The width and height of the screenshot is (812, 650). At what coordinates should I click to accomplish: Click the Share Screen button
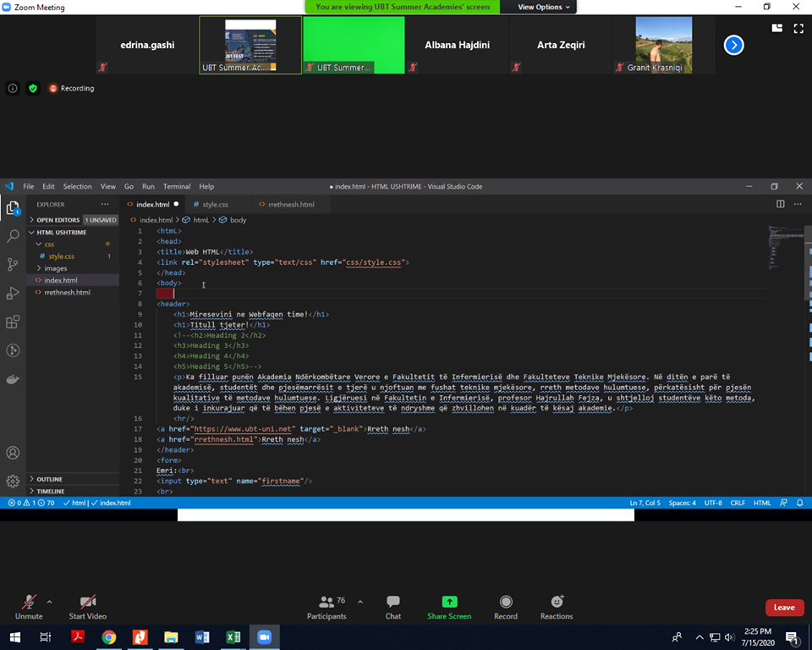click(x=449, y=607)
